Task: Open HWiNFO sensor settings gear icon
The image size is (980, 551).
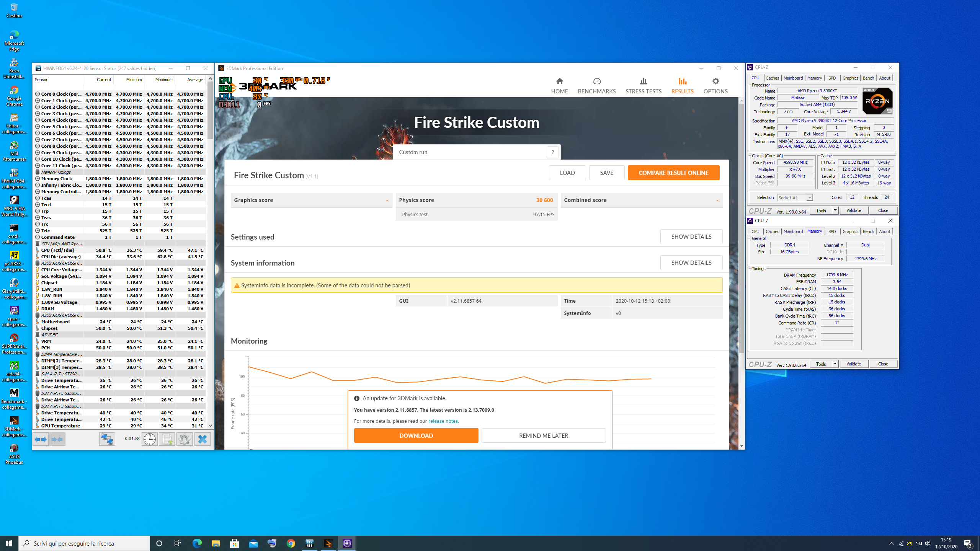Action: tap(185, 439)
